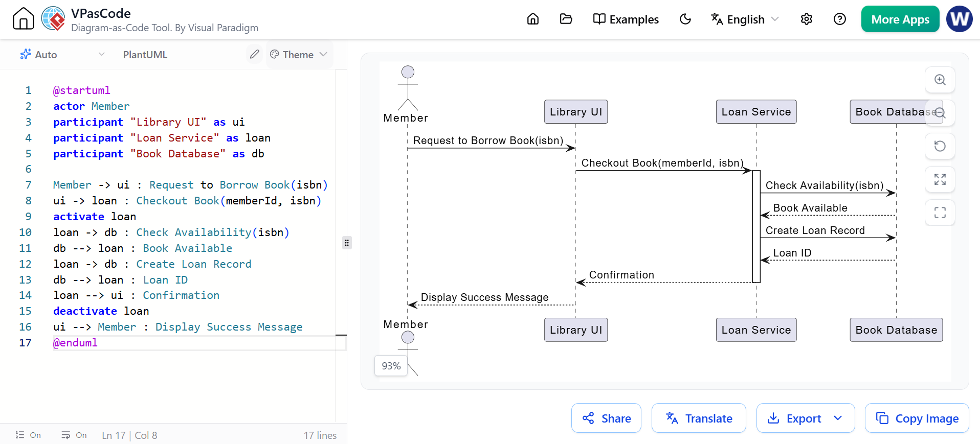Click the 'Confirmation' message label in diagram
This screenshot has width=980, height=444.
pos(621,275)
